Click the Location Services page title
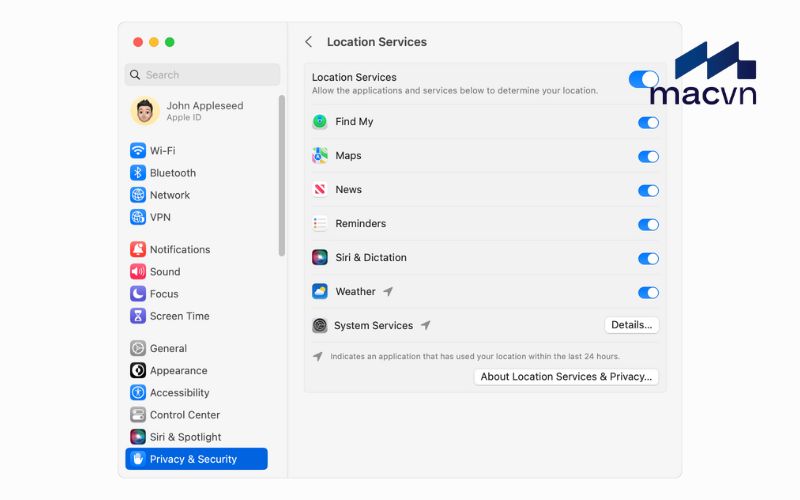 tap(377, 42)
